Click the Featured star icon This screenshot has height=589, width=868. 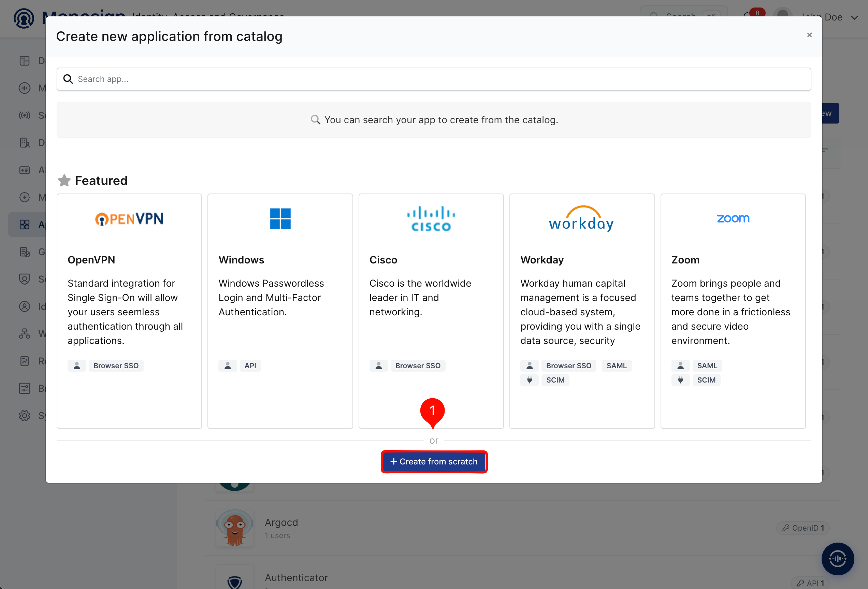(64, 181)
